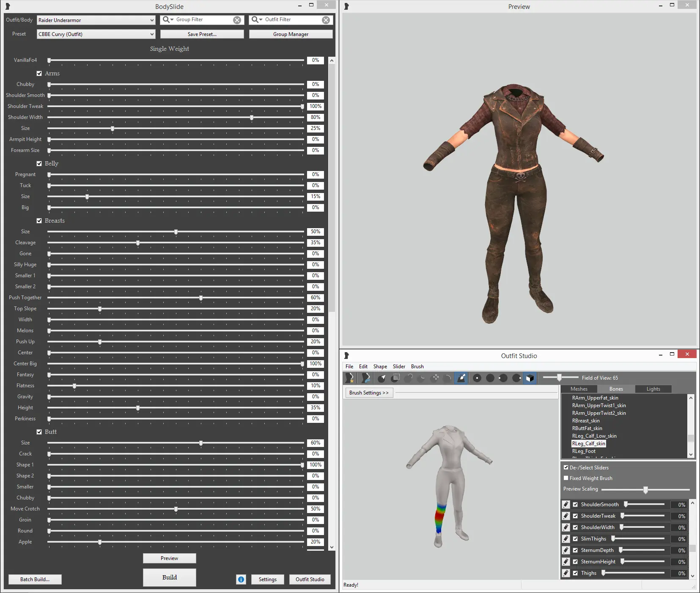Uncheck the De-/Select Sliders checkbox
Image resolution: width=700 pixels, height=593 pixels.
pos(566,467)
